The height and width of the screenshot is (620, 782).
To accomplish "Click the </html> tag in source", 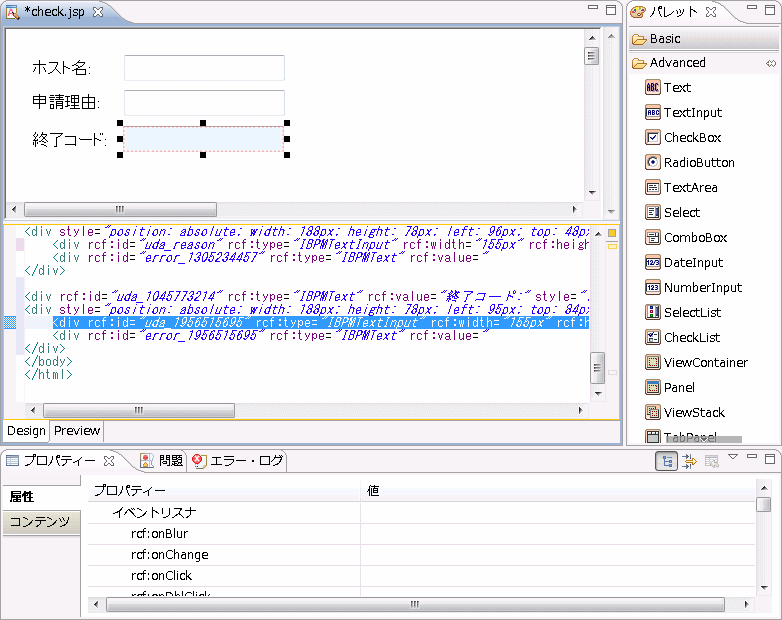I will 48,375.
